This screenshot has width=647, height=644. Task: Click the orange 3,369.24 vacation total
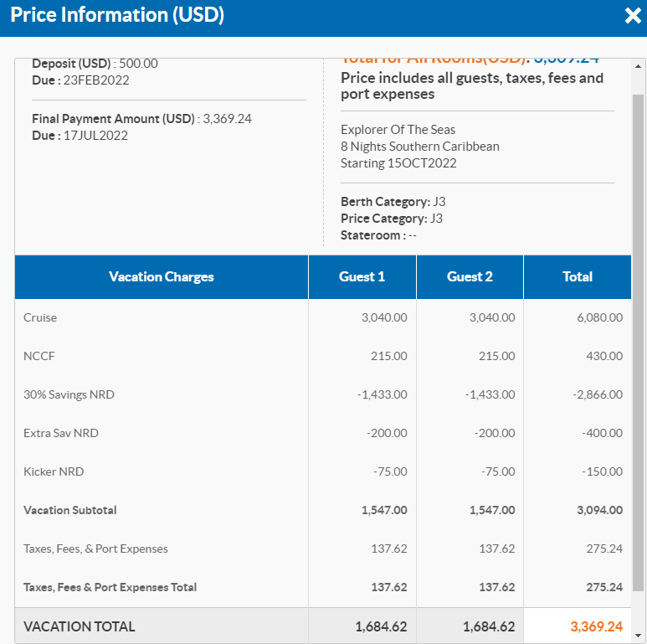tap(596, 626)
